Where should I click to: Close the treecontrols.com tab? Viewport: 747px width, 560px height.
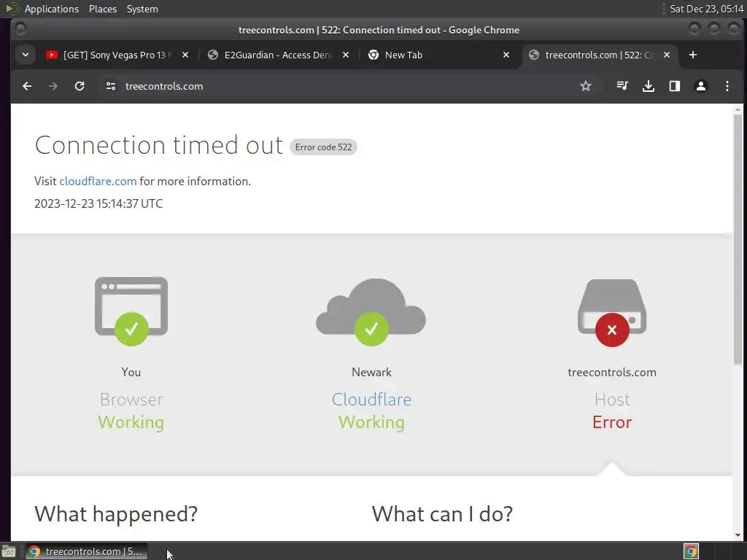click(667, 55)
